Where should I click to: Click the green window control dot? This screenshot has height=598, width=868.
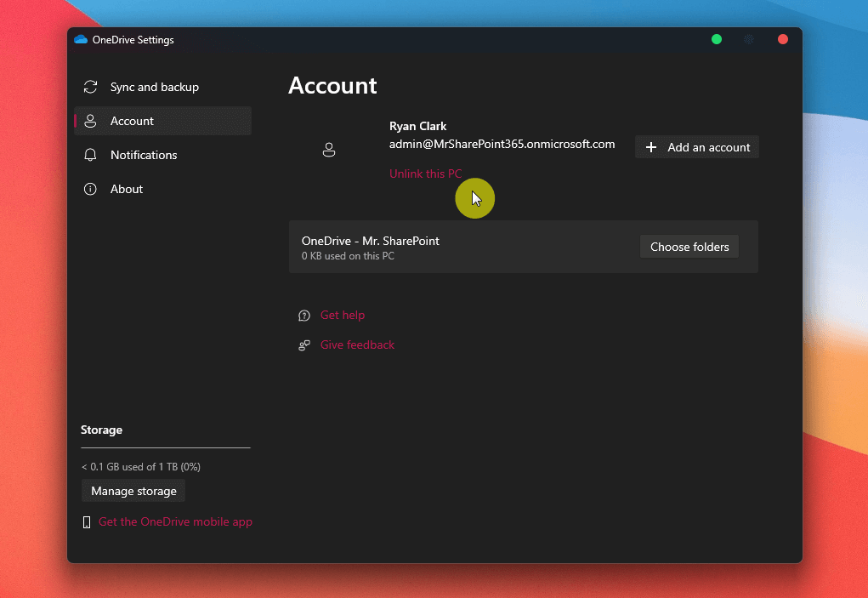[717, 39]
